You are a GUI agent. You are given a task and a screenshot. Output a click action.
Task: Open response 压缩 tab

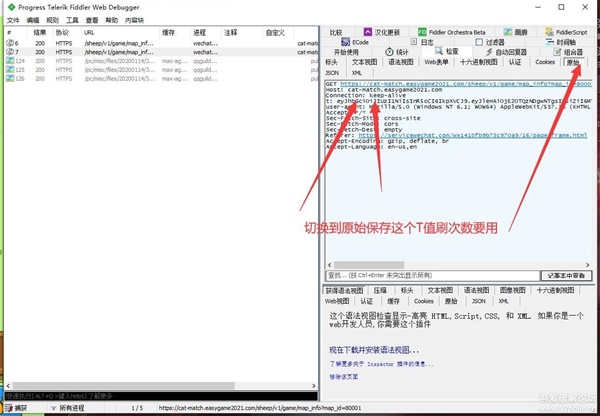[380, 290]
